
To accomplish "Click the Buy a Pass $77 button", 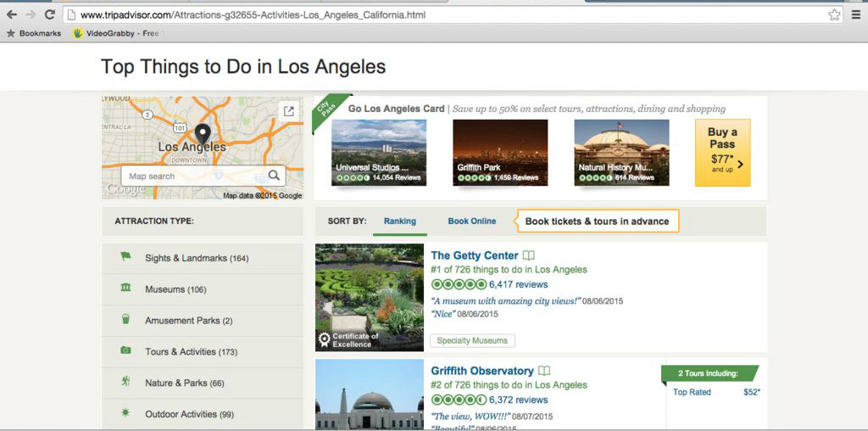I will pyautogui.click(x=722, y=153).
